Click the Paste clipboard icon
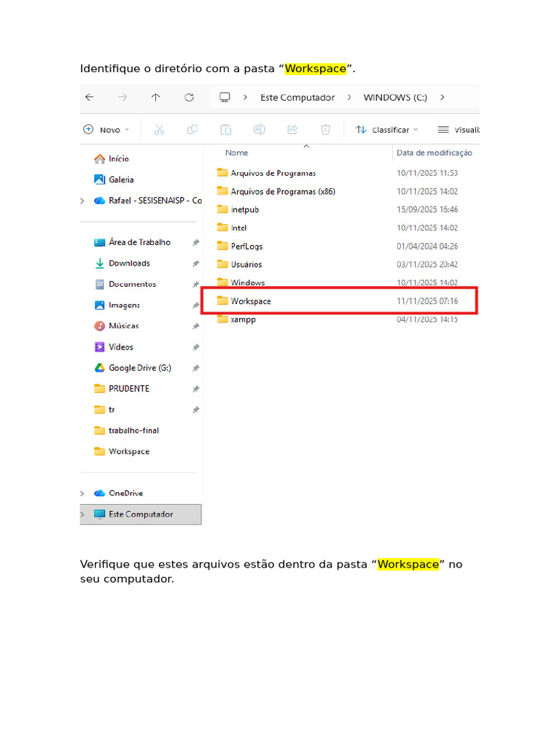 (226, 130)
